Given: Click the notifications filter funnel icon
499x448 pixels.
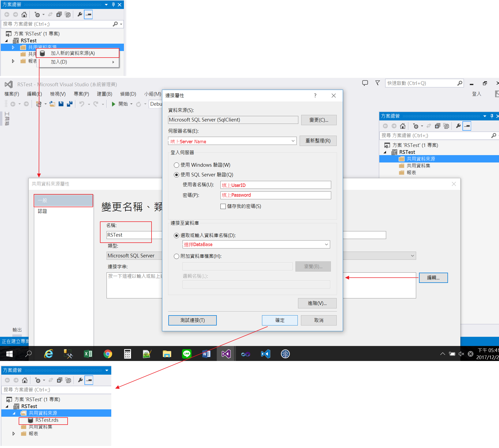Looking at the screenshot, I should pyautogui.click(x=378, y=83).
